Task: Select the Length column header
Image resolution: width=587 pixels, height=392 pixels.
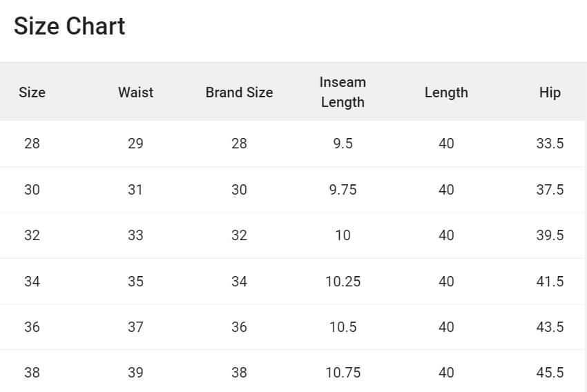Action: 446,92
